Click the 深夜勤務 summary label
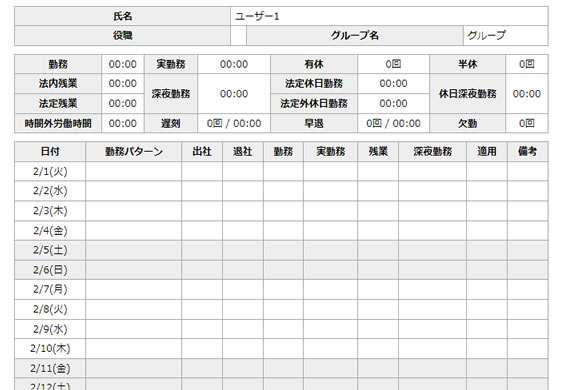 [171, 94]
